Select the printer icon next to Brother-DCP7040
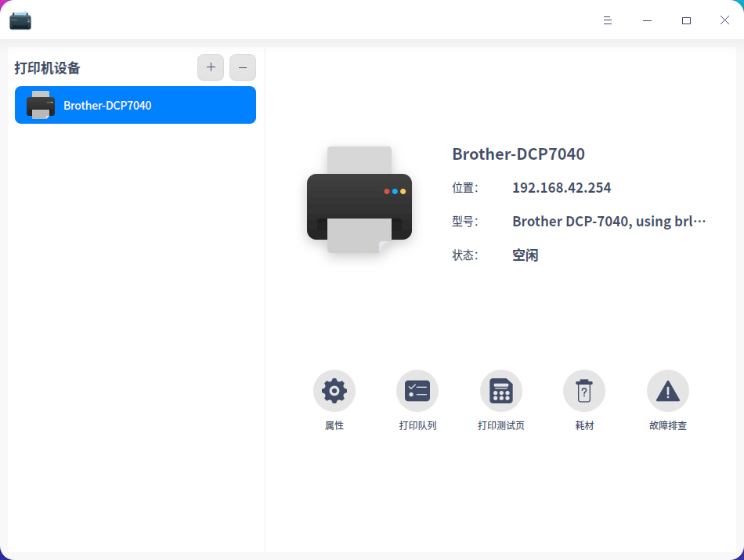This screenshot has width=744, height=560. 39,104
